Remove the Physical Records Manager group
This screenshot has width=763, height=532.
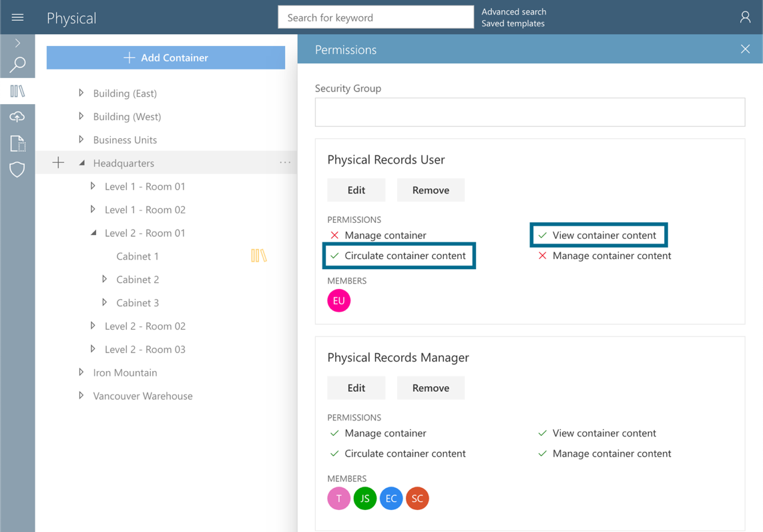431,388
